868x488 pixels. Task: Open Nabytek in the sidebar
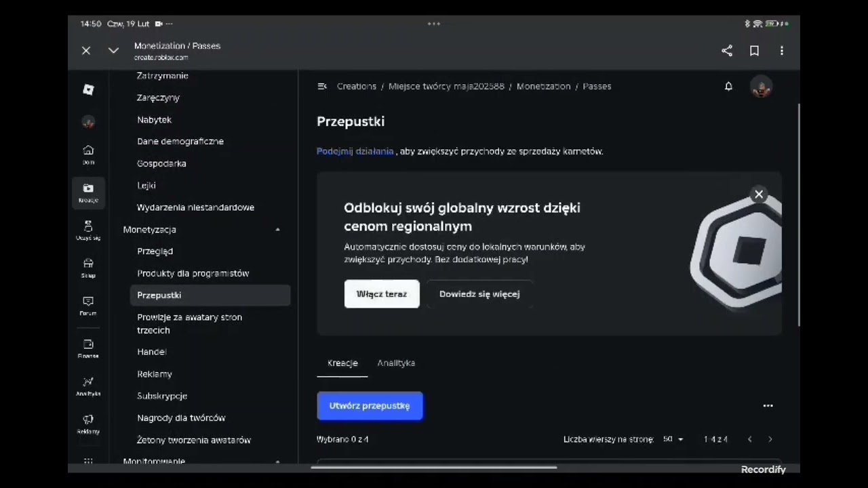click(x=154, y=119)
